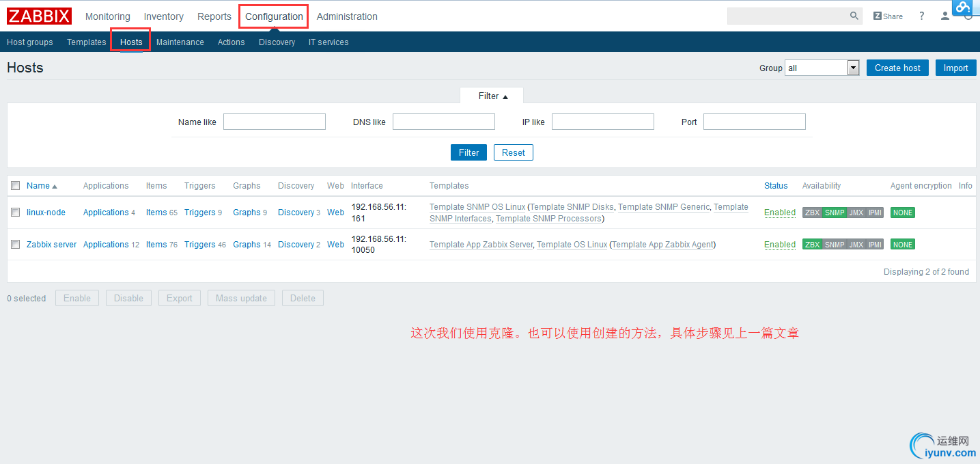Click ZBX availability badge for Zabbix server

(x=812, y=245)
